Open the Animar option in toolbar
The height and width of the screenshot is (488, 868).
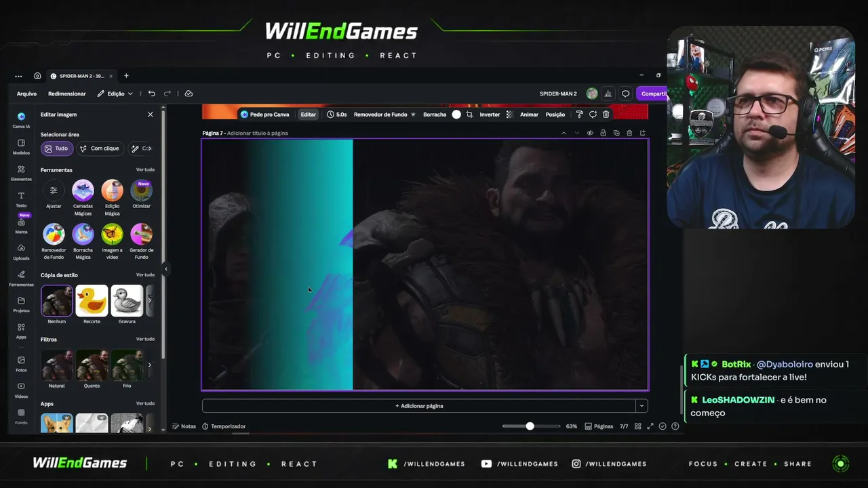tap(529, 115)
